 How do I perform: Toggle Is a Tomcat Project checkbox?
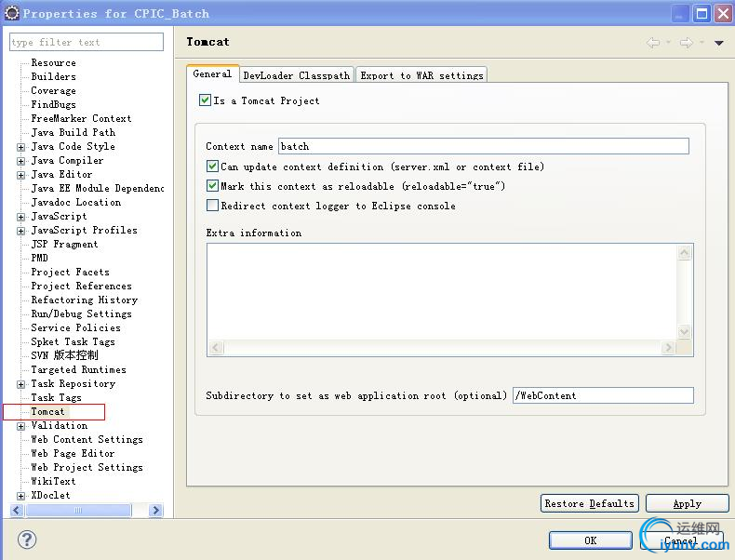pyautogui.click(x=205, y=100)
